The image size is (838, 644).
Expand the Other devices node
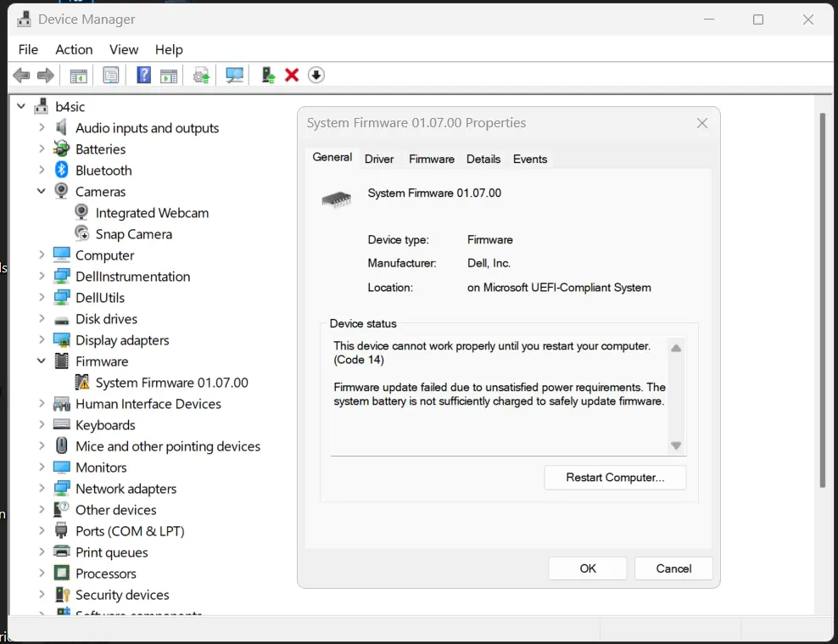[x=42, y=509]
